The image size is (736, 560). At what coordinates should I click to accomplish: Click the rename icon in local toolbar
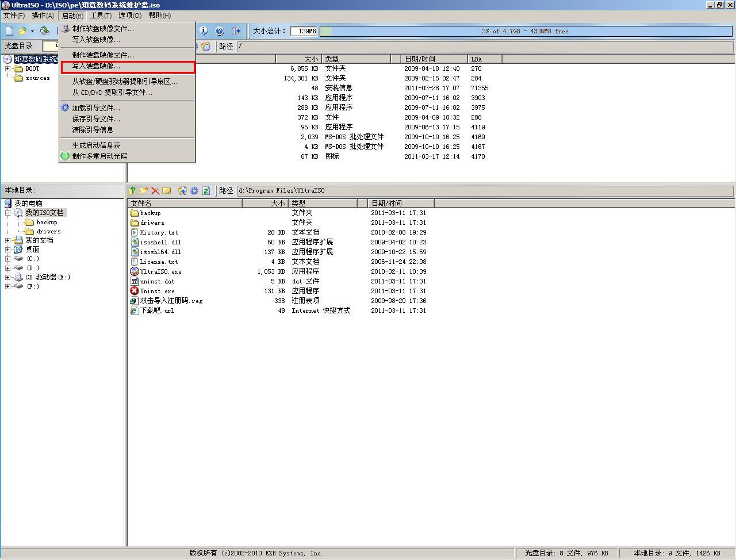167,190
